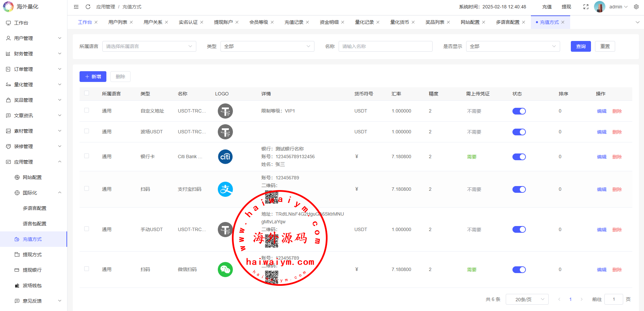
Task: Click the WeChat logo in the last row
Action: pyautogui.click(x=225, y=270)
